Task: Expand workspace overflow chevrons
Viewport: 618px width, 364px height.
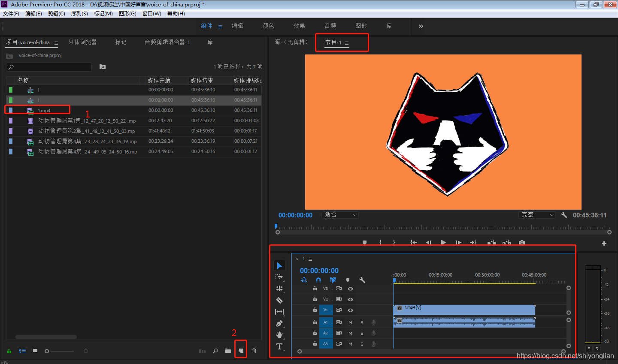Action: point(421,26)
